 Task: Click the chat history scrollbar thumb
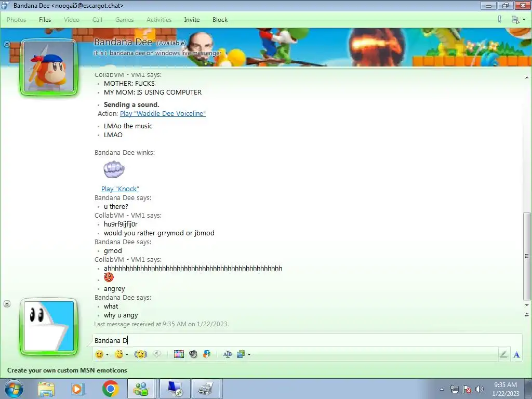point(527,256)
